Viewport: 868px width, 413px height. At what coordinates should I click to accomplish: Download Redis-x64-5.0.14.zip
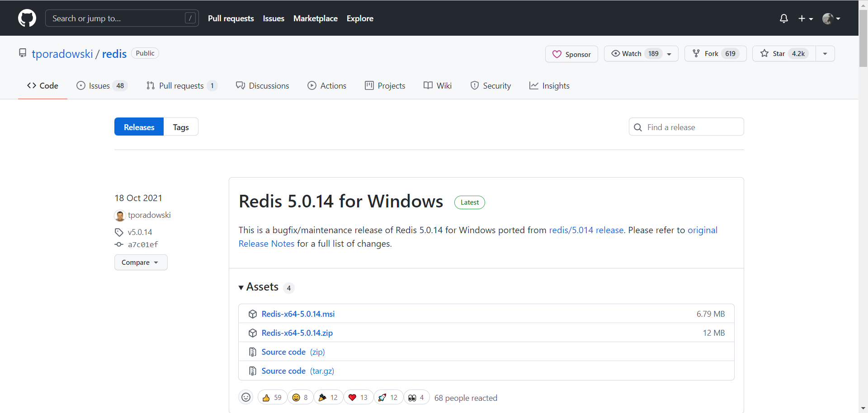click(297, 333)
